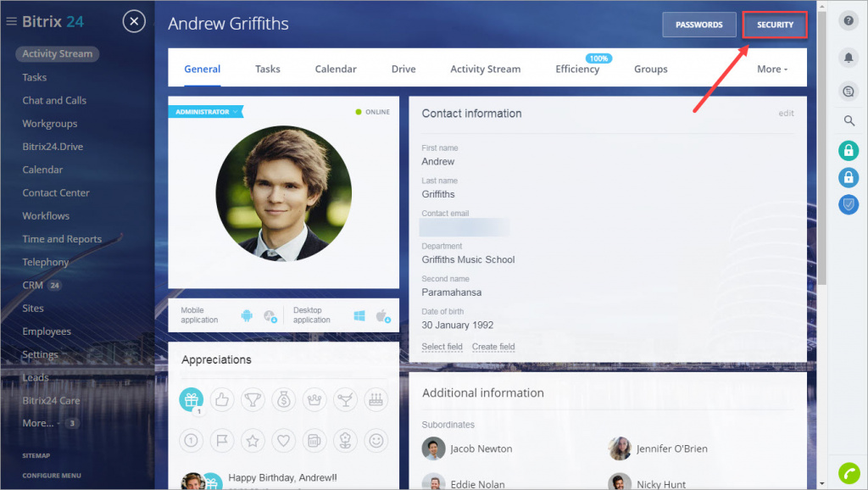868x490 pixels.
Task: Select the crown appreciation icon
Action: [314, 399]
